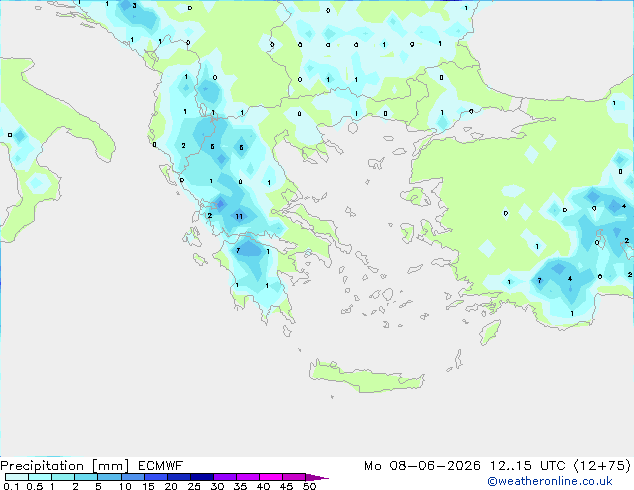The image size is (634, 490).
Task: Click the '35' legend scale label
Action: [x=240, y=486]
